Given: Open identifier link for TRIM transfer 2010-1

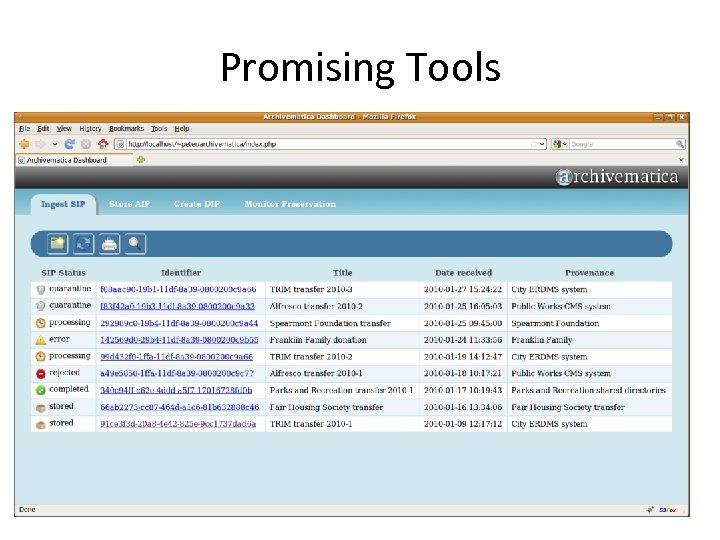Looking at the screenshot, I should pyautogui.click(x=178, y=424).
